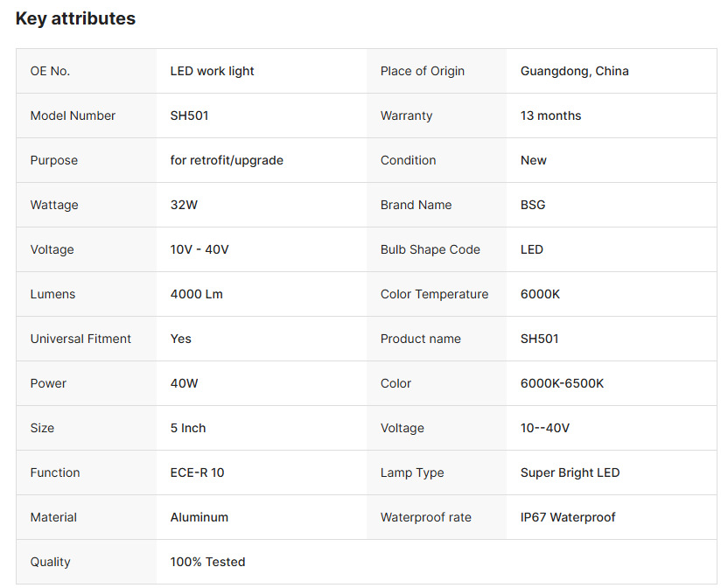Select the Bulb Shape Code label
Image resolution: width=728 pixels, height=588 pixels.
[430, 249]
